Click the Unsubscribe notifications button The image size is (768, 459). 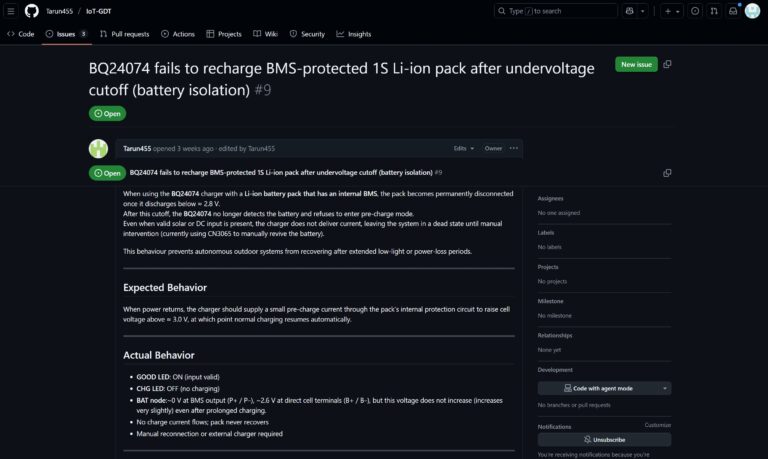603,439
